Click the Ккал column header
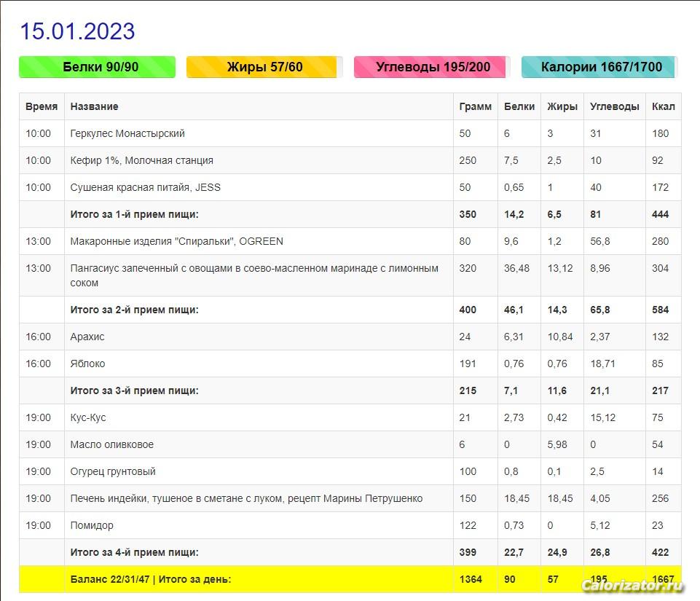This screenshot has width=700, height=601. 663,106
